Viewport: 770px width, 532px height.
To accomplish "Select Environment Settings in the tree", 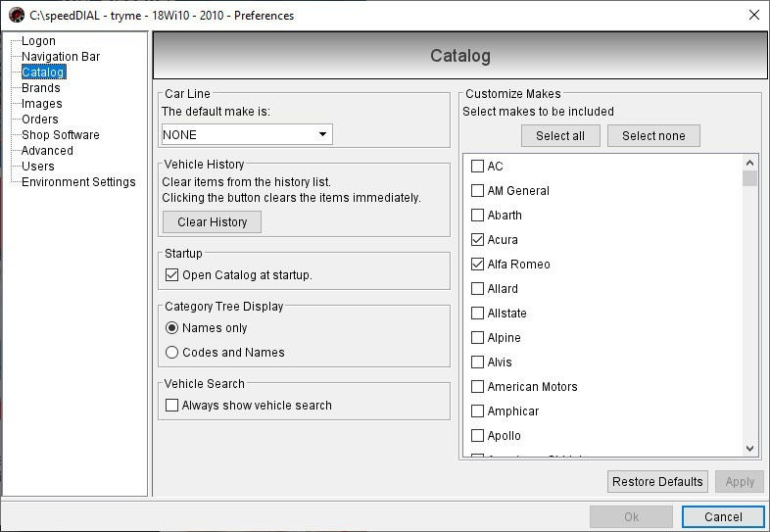I will pyautogui.click(x=78, y=182).
